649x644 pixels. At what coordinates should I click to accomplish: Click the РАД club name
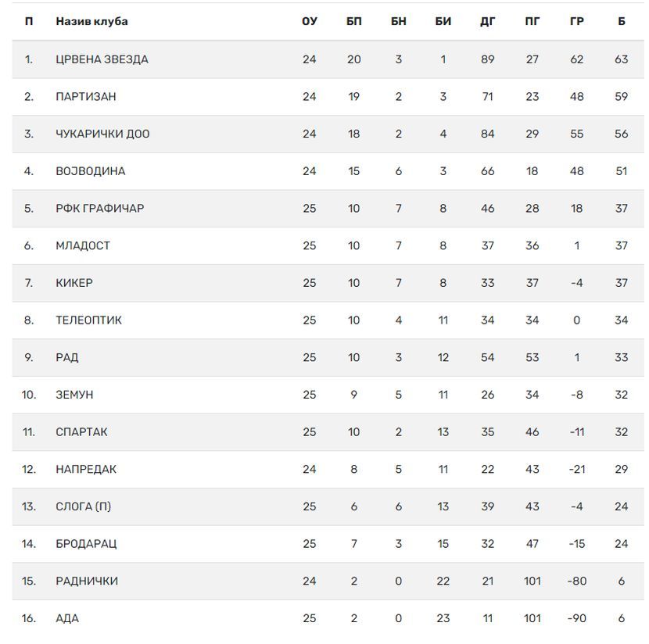pos(67,357)
